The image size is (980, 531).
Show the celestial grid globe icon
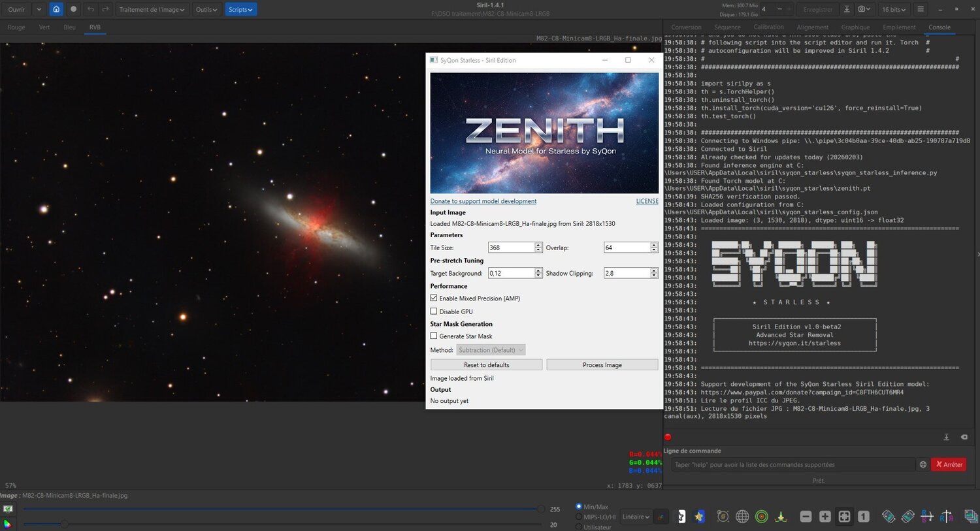point(742,517)
